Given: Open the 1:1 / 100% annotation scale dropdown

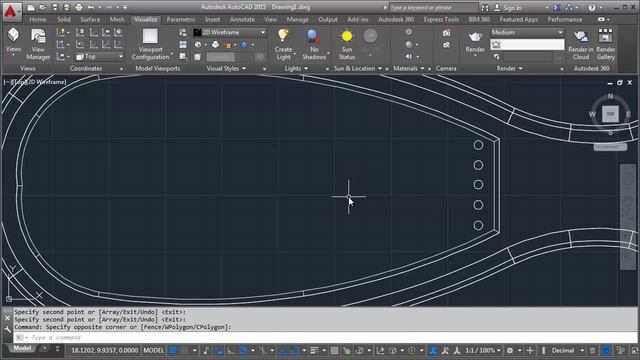Looking at the screenshot, I should tap(483, 350).
